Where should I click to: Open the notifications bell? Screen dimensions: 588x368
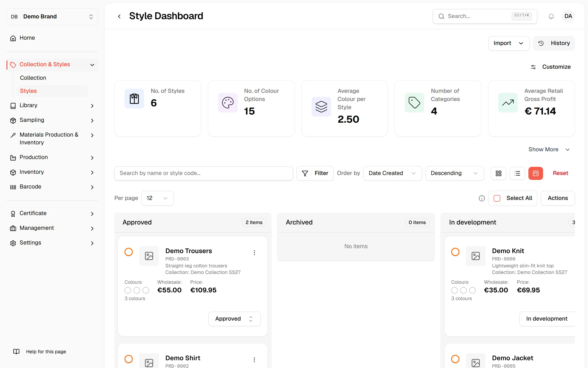pos(551,16)
